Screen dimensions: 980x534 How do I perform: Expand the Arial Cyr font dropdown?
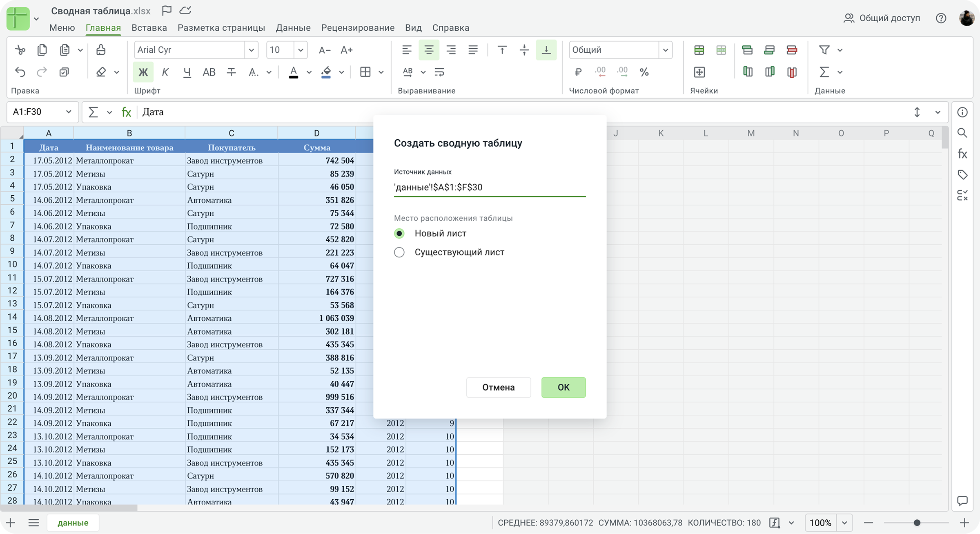click(251, 50)
